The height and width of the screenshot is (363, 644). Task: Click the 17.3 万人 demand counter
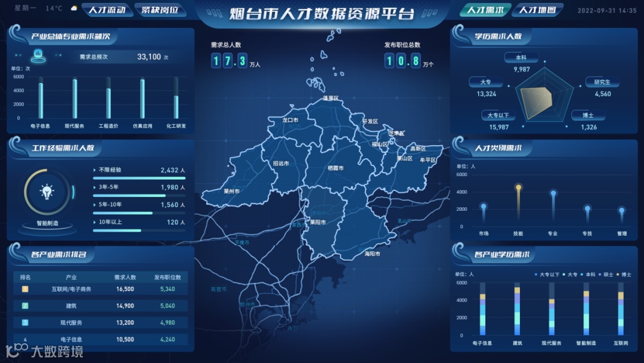point(236,61)
